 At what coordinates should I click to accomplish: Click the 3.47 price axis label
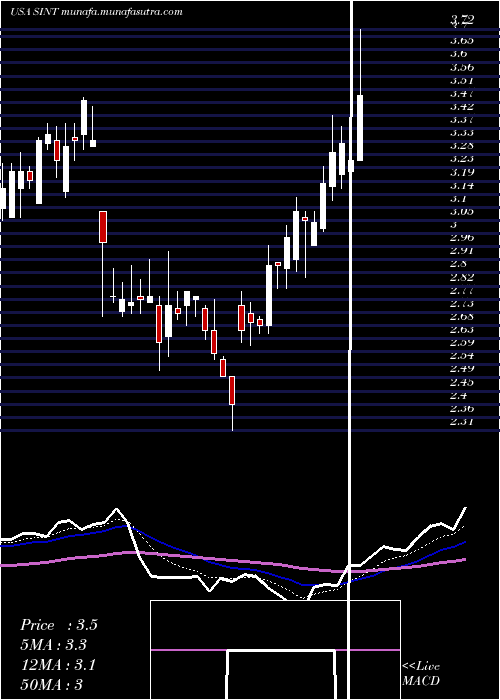coord(462,93)
